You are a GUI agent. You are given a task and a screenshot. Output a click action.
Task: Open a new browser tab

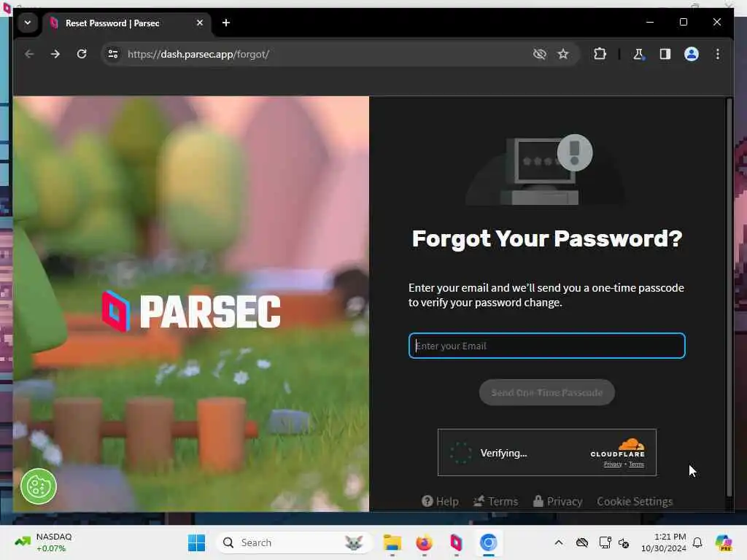(x=226, y=23)
